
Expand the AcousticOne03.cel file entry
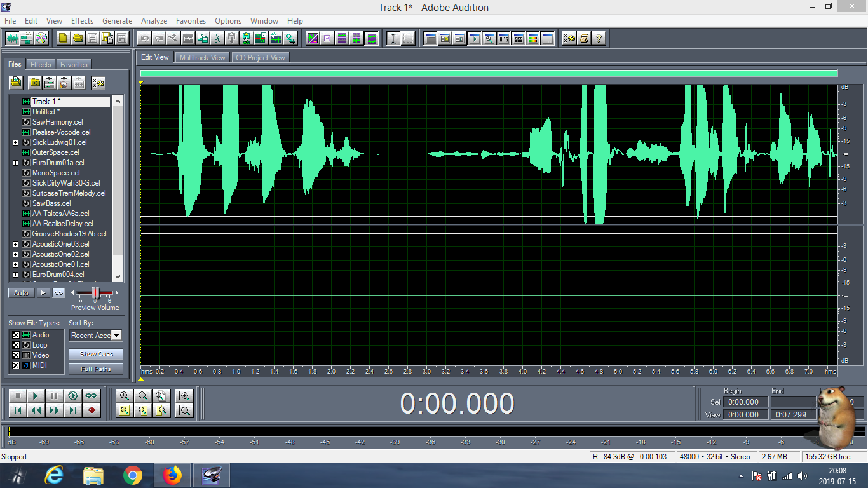pos(15,244)
